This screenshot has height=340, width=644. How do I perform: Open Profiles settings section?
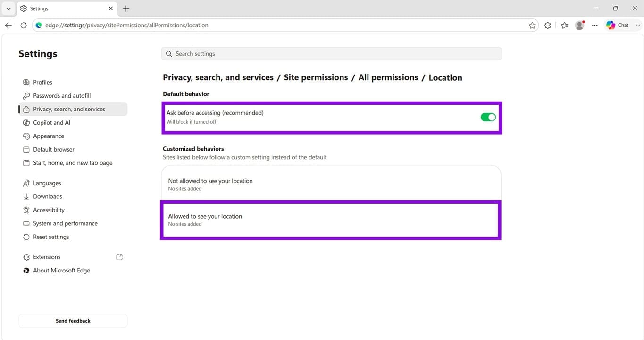tap(73, 82)
